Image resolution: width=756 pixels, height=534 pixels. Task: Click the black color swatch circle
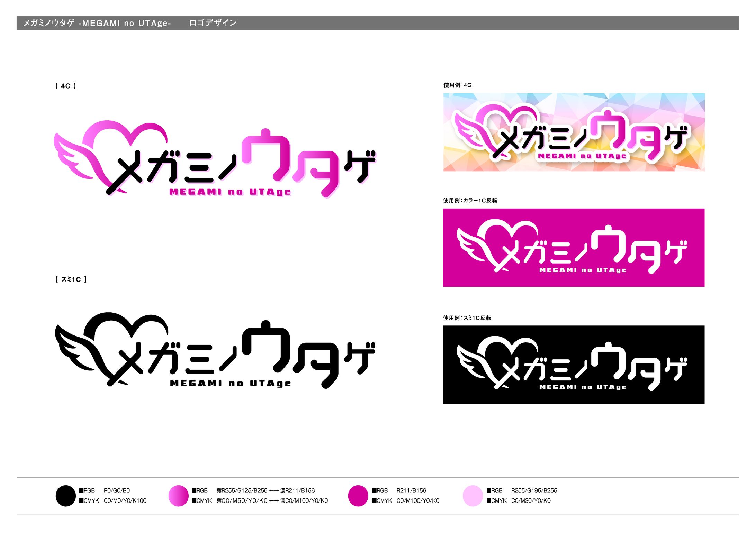tap(65, 495)
